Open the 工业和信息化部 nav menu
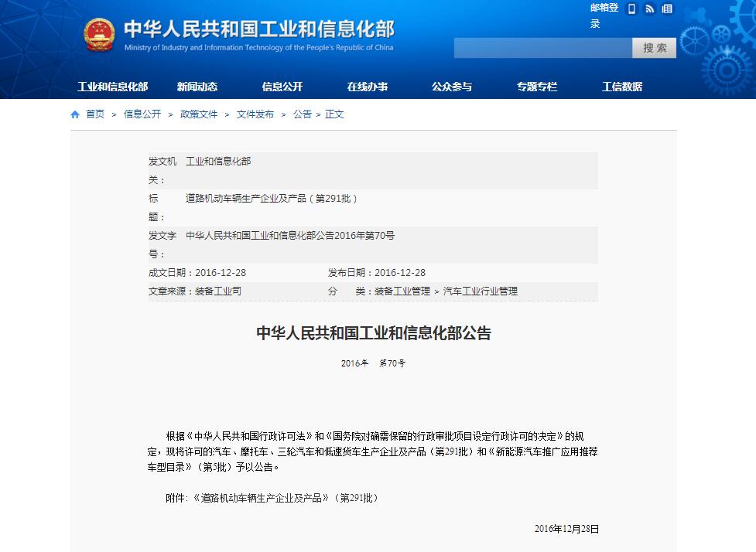Screen dimensions: 756x552 click(x=112, y=87)
